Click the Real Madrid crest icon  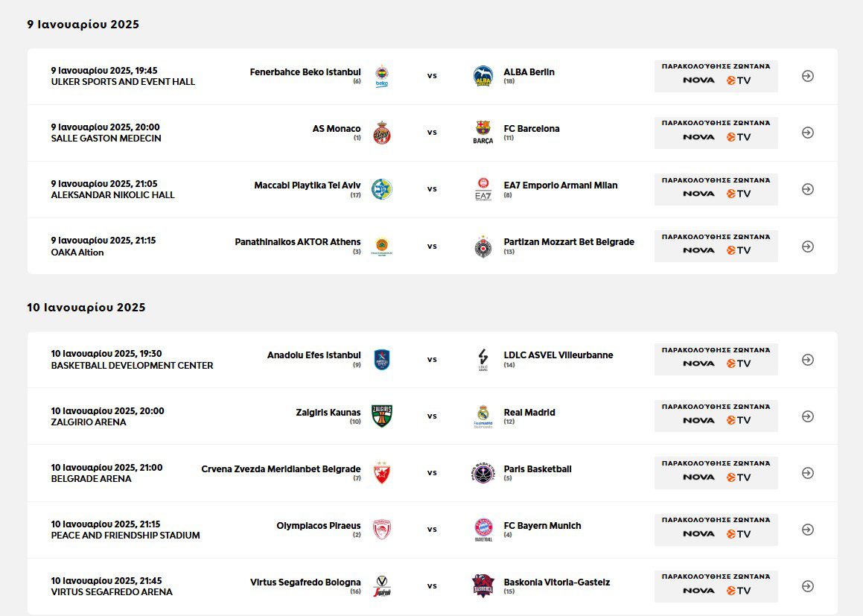click(483, 416)
